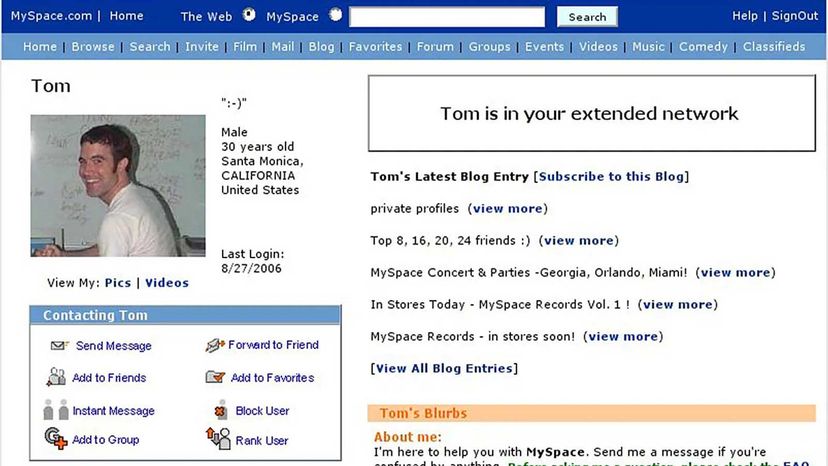Click the Forward to Friend icon
Image resolution: width=828 pixels, height=466 pixels.
[x=215, y=345]
